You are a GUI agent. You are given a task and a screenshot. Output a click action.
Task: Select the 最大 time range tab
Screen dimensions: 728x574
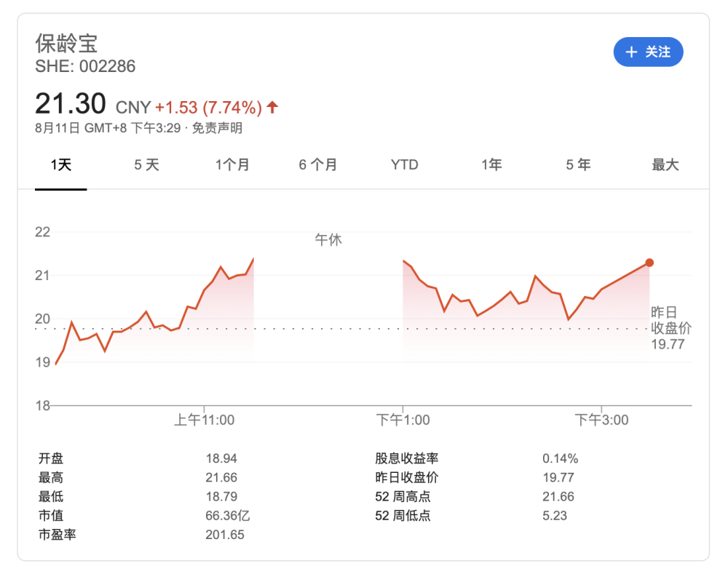665,165
